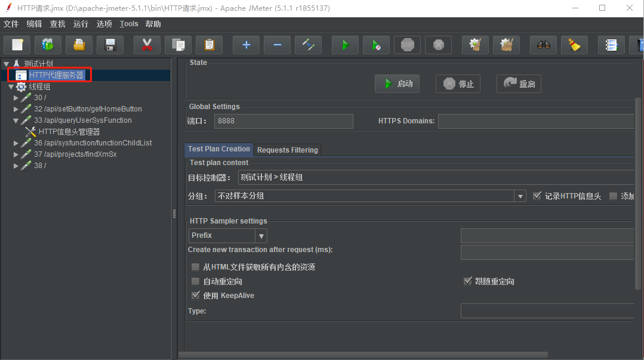
Task: Click the Shutdown toolbar icon
Action: [x=438, y=45]
